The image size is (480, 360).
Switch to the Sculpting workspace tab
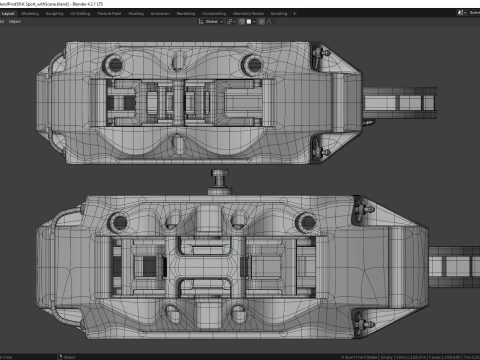54,14
